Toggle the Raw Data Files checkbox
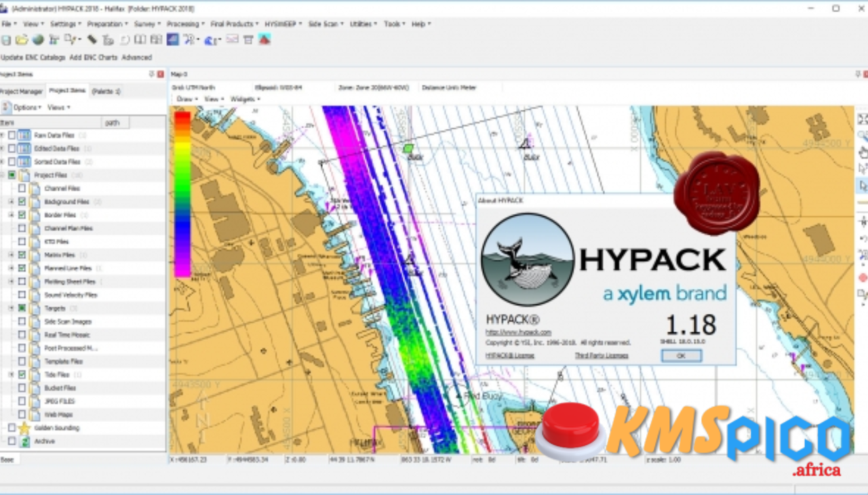 pyautogui.click(x=12, y=135)
